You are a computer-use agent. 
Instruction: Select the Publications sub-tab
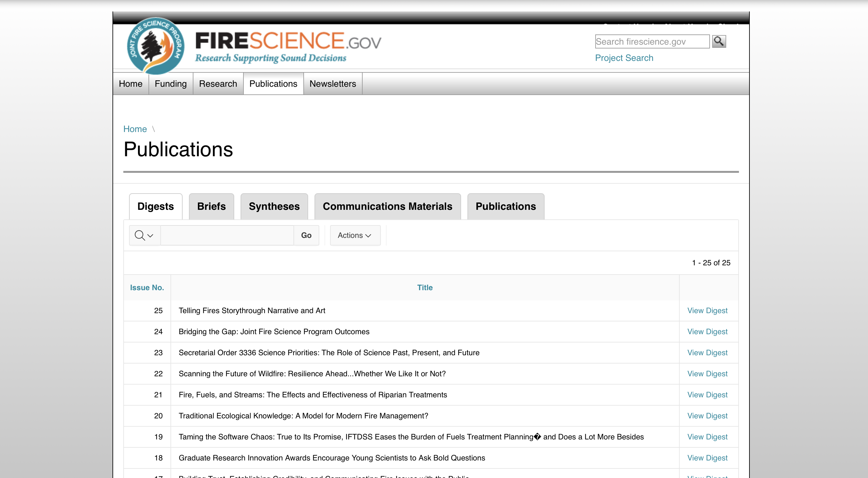pyautogui.click(x=505, y=206)
